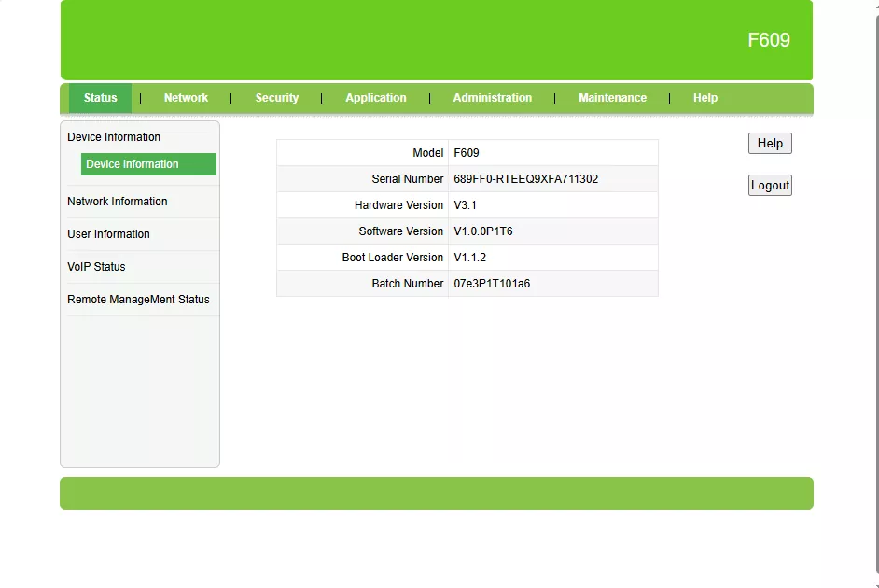Collapse the Device Information sidebar section
The width and height of the screenshot is (879, 588).
coord(114,137)
